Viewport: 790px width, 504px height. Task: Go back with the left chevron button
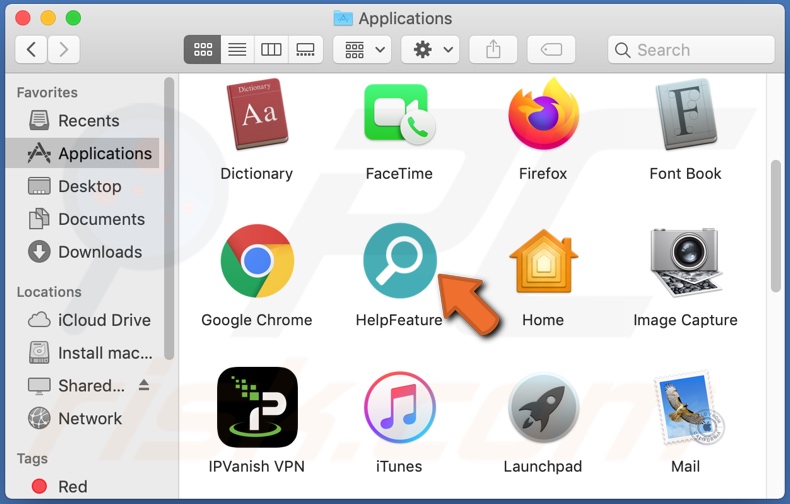[x=31, y=49]
